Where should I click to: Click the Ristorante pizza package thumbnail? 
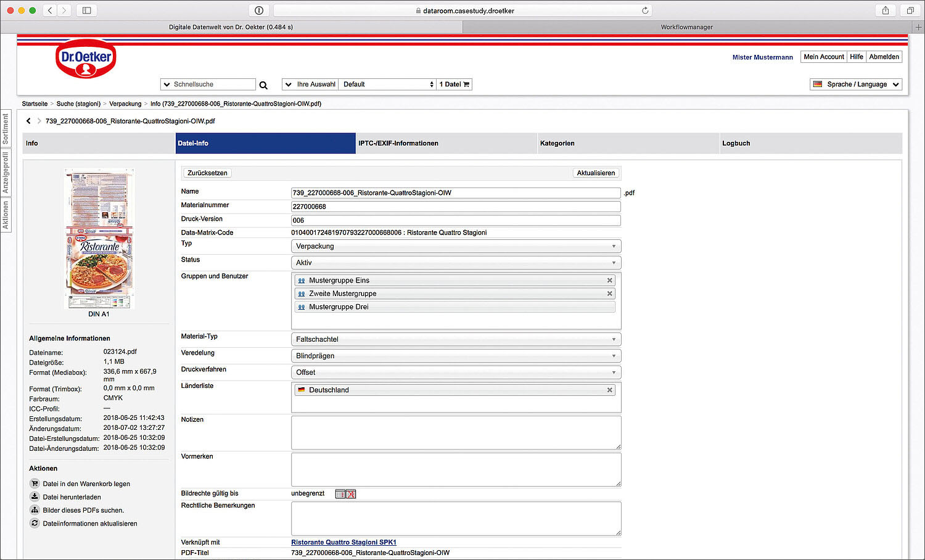pos(99,239)
